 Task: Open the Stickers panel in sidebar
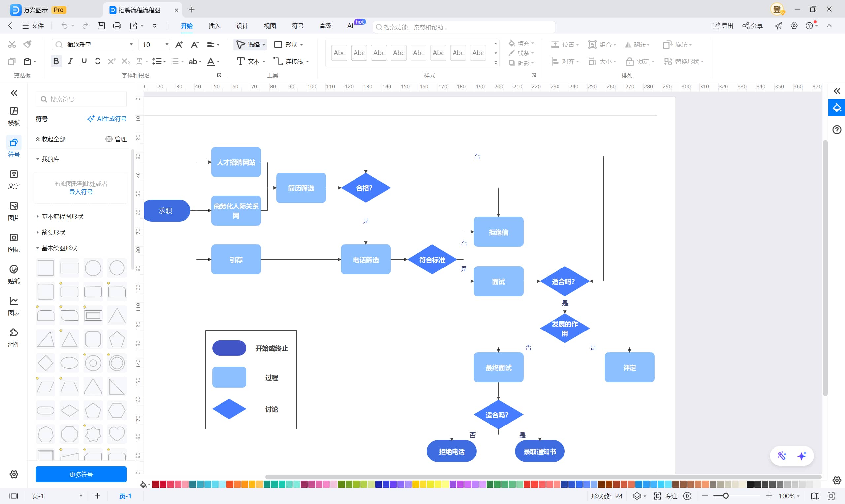pos(14,274)
